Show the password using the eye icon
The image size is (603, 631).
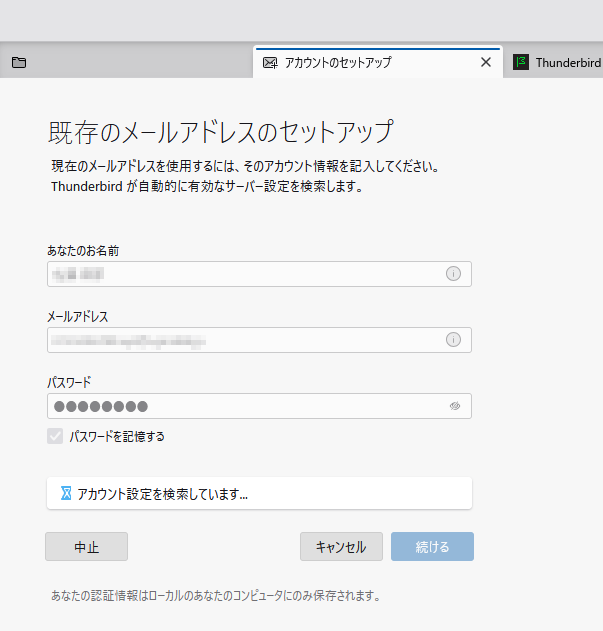pos(454,406)
